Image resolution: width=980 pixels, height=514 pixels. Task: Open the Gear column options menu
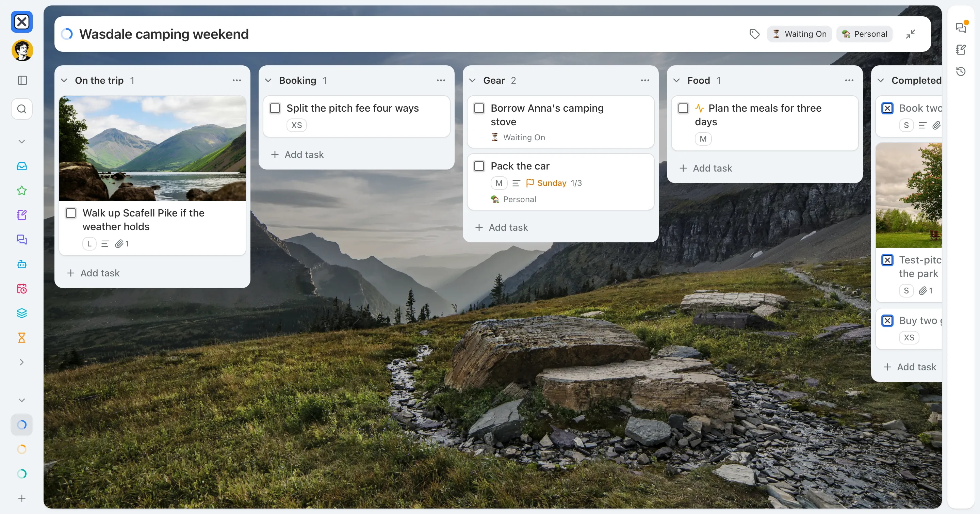point(645,81)
